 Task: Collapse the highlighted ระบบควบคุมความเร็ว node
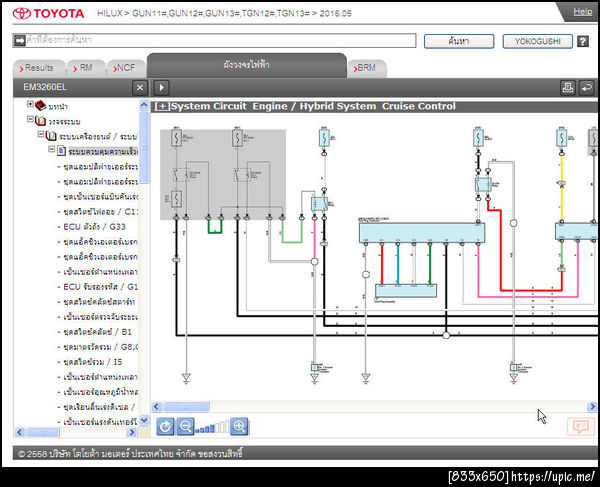(52, 149)
